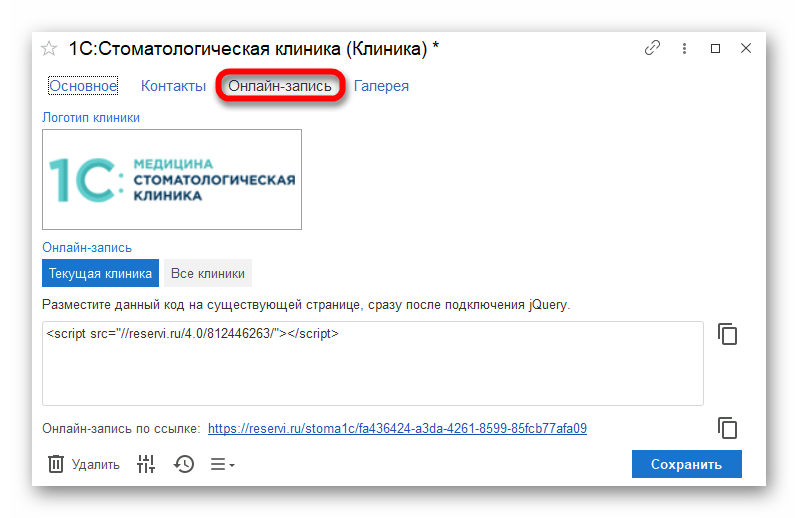Click the Онлайн-запись section heading above the toggles
798x518 pixels.
(87, 248)
